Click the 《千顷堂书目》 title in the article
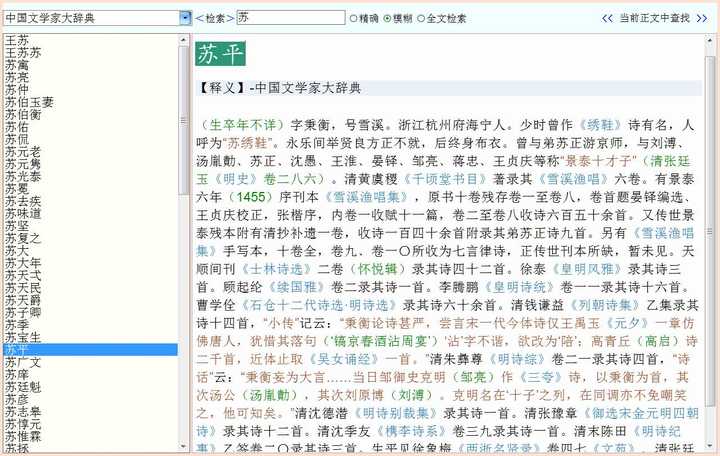This screenshot has width=720, height=456. (x=445, y=179)
